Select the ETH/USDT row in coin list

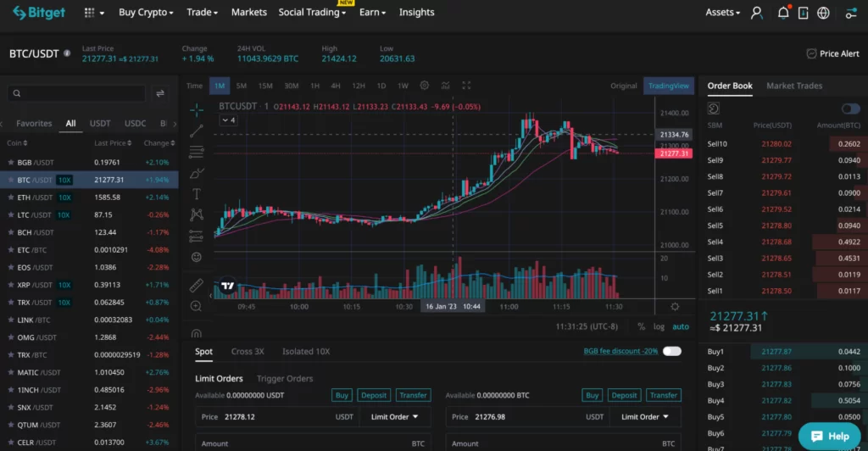(x=89, y=197)
